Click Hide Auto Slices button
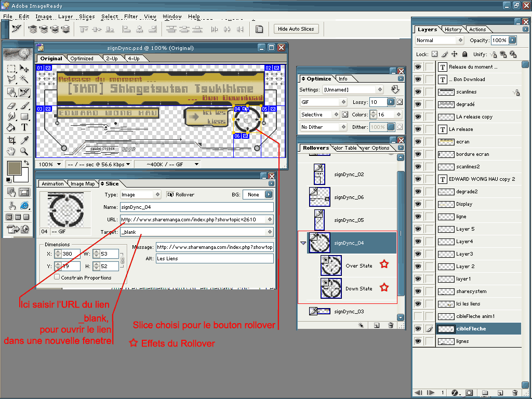Viewport: 532px width, 399px height. pyautogui.click(x=296, y=29)
